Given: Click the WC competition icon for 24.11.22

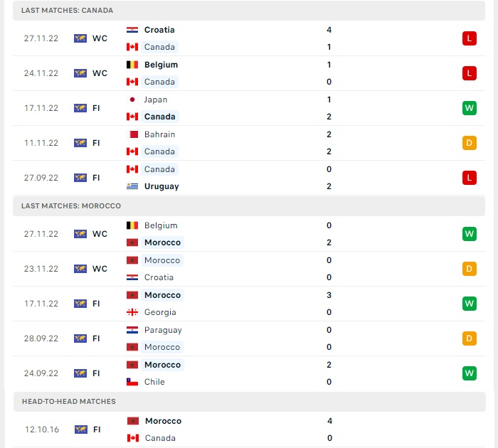Looking at the screenshot, I should [x=80, y=73].
